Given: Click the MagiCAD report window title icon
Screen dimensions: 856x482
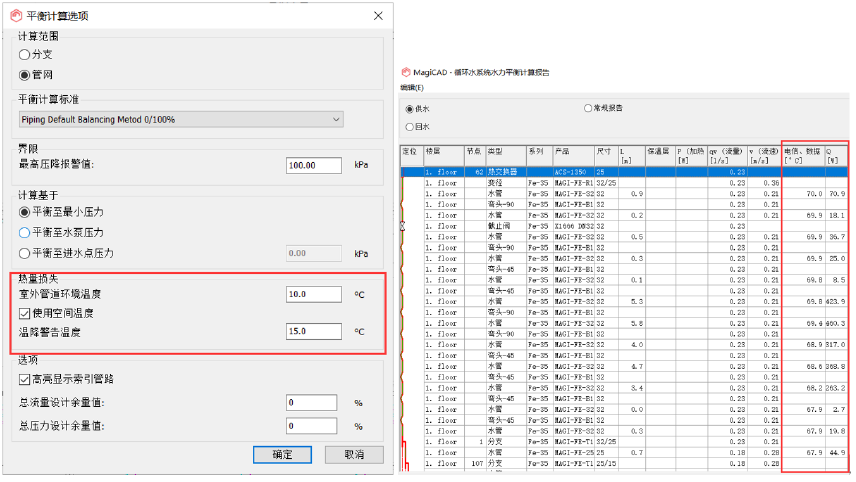Looking at the screenshot, I should point(406,72).
